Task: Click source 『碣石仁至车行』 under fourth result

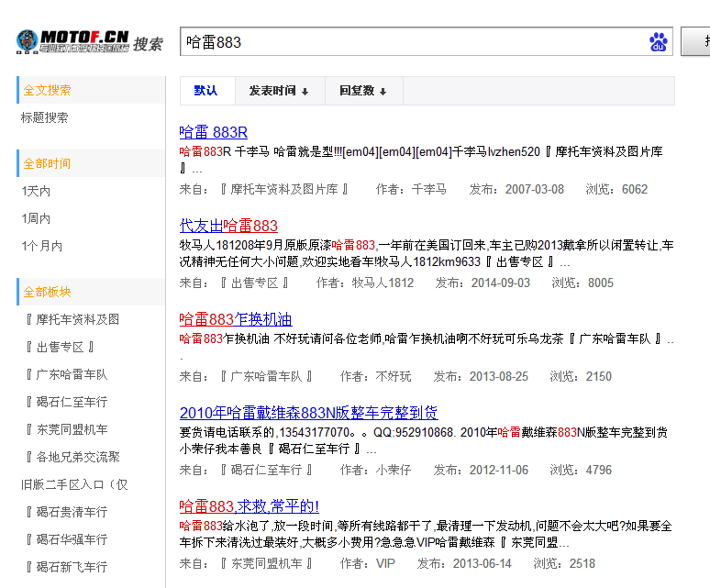Action: (x=266, y=470)
